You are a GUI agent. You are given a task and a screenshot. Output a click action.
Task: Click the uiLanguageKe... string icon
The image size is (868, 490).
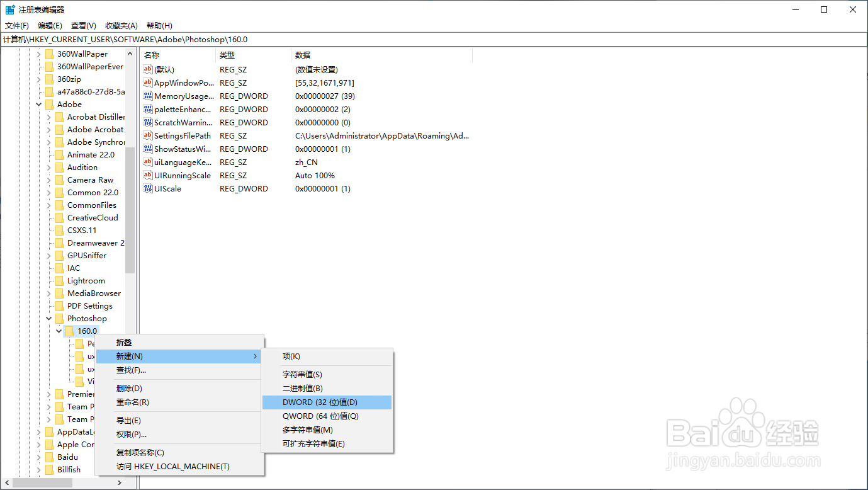pos(148,162)
